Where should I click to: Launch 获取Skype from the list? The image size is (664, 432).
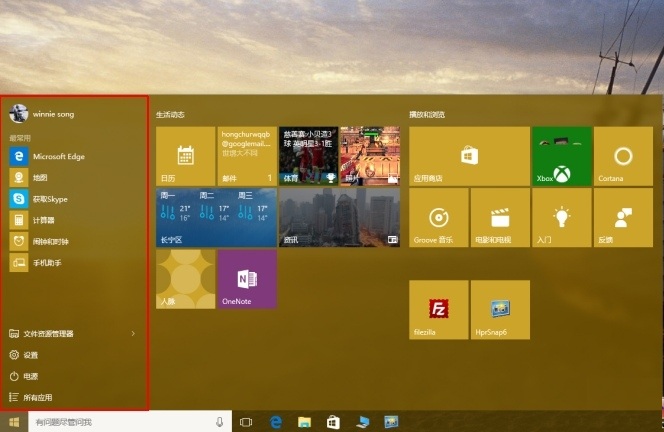point(39,199)
